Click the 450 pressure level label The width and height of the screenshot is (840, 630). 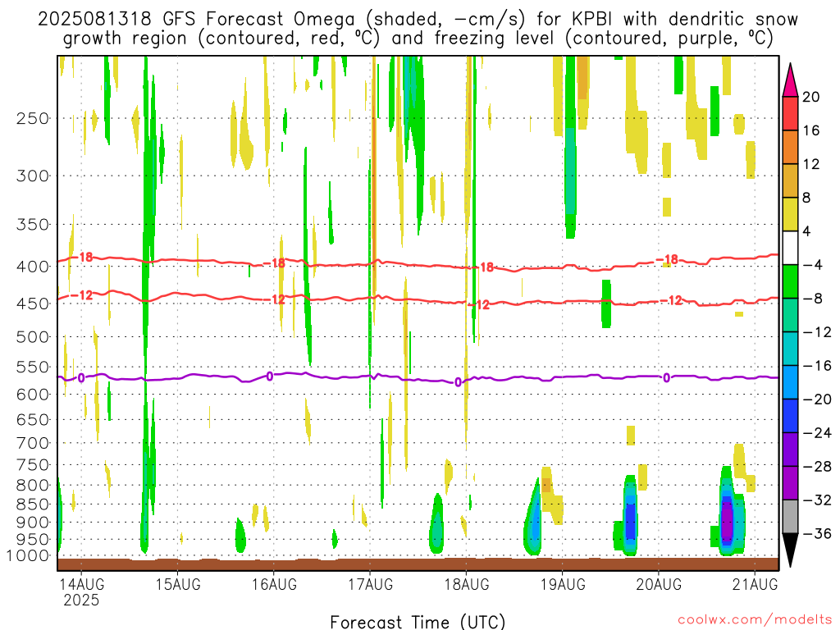point(33,304)
